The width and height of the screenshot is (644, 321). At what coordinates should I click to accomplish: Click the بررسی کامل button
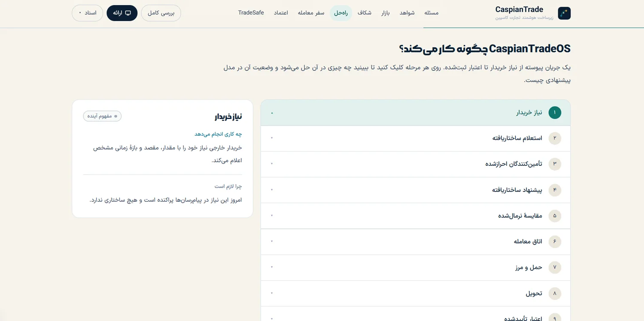click(161, 13)
